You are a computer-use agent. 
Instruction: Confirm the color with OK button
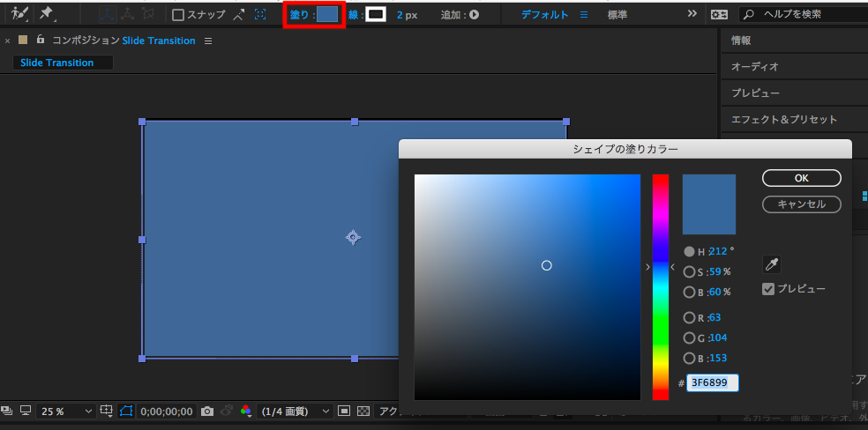coord(802,178)
